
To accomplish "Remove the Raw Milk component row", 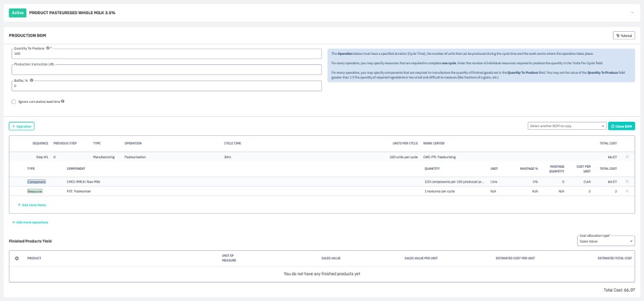I will coord(626,181).
